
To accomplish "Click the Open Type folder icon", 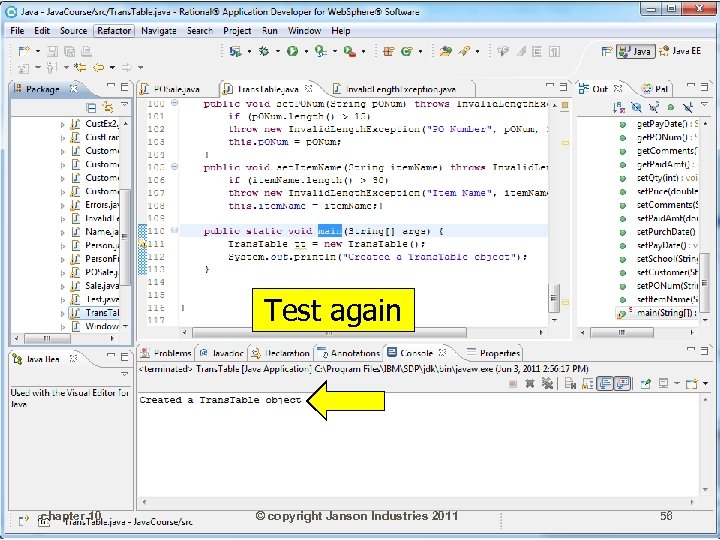I will pyautogui.click(x=445, y=51).
